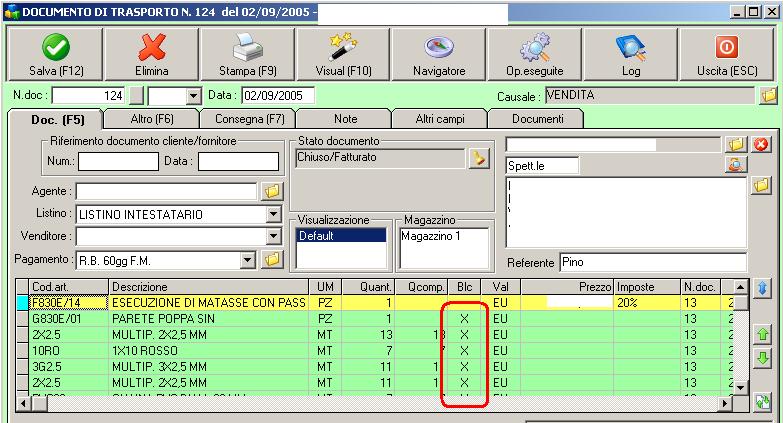
Task: Click the green refresh icon below arrows
Action: (762, 402)
